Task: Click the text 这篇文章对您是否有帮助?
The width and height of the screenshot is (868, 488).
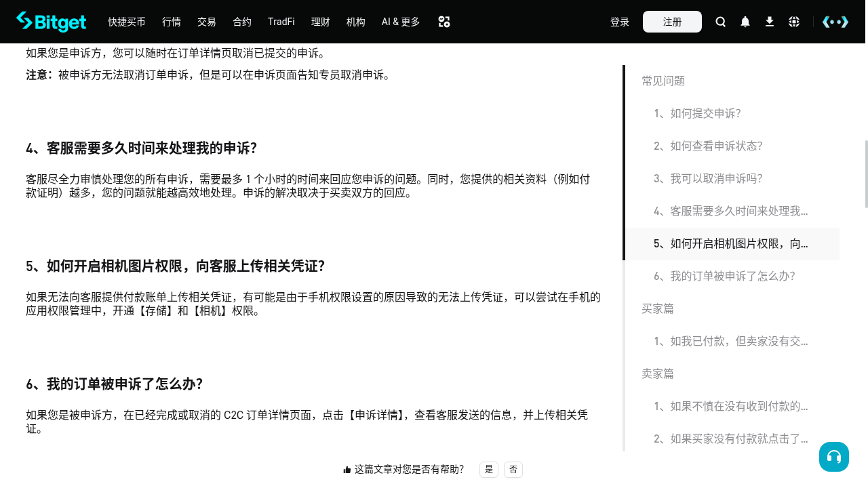Action: click(x=410, y=469)
